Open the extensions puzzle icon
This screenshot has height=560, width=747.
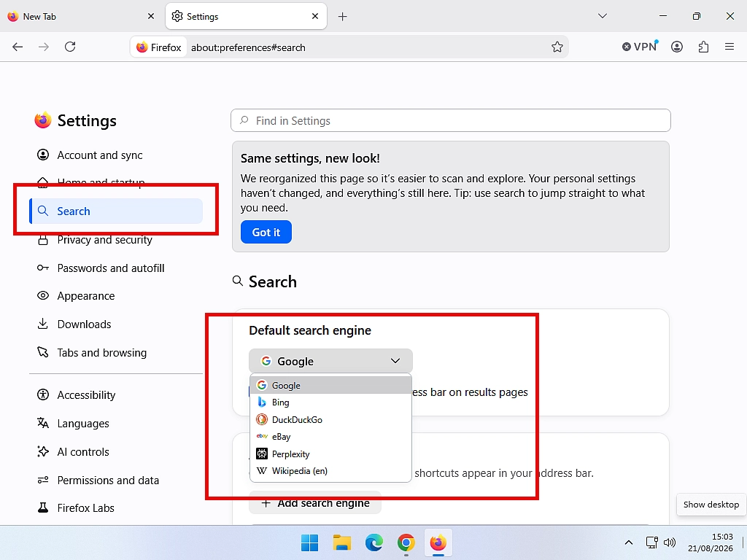coord(703,47)
